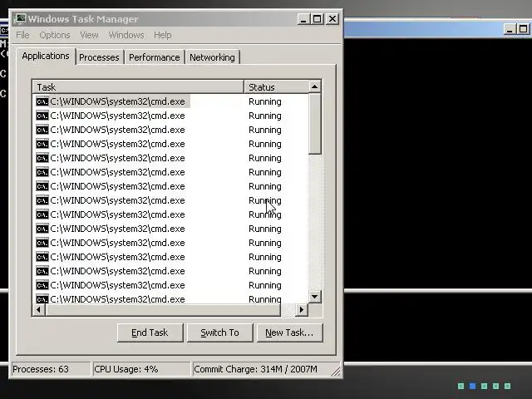The width and height of the screenshot is (532, 399).
Task: Sort by the Status column header
Action: [x=276, y=87]
